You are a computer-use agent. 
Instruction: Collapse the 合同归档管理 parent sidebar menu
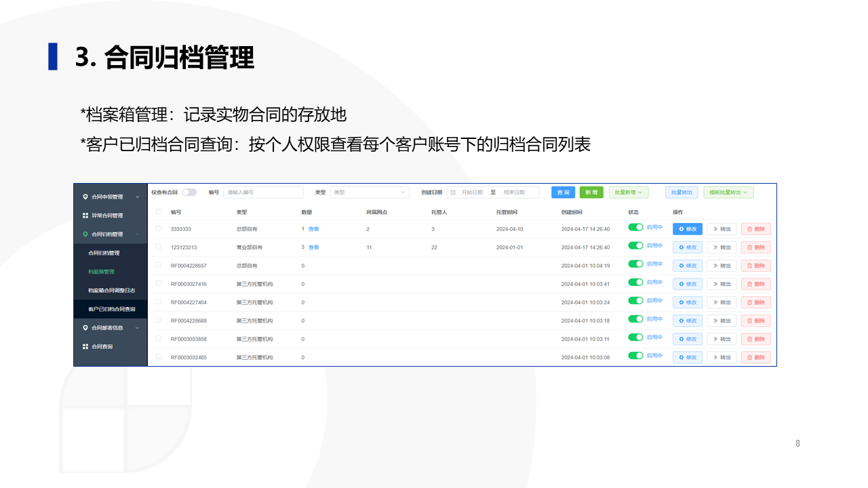111,235
